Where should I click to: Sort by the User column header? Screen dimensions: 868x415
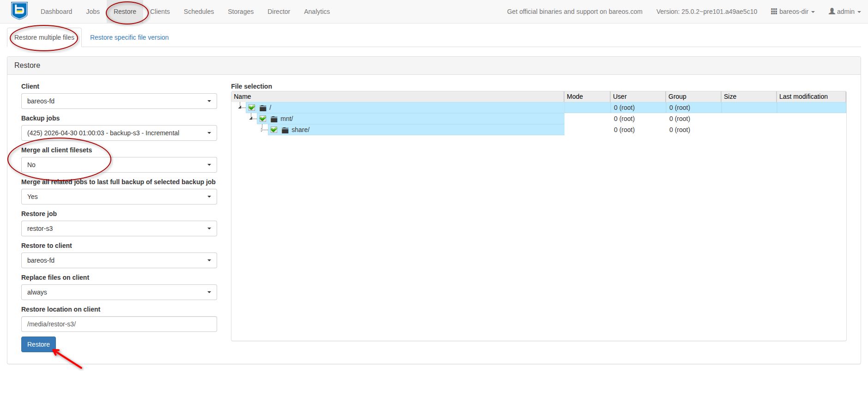point(638,96)
